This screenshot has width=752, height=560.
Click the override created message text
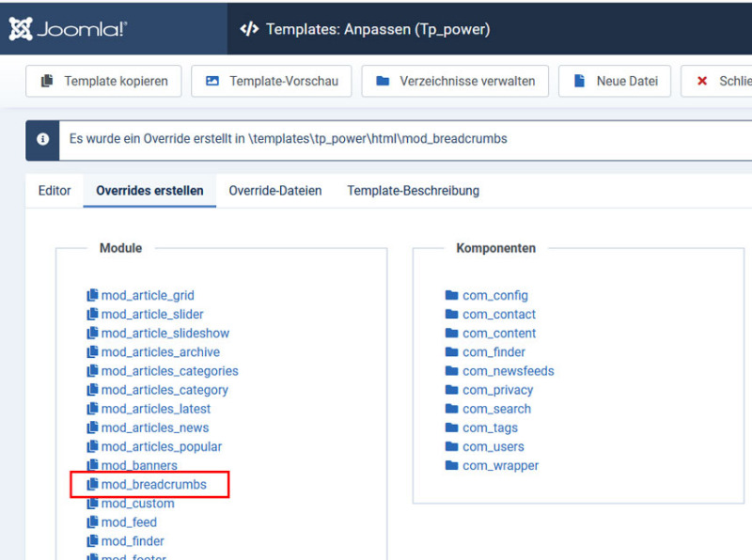[289, 138]
